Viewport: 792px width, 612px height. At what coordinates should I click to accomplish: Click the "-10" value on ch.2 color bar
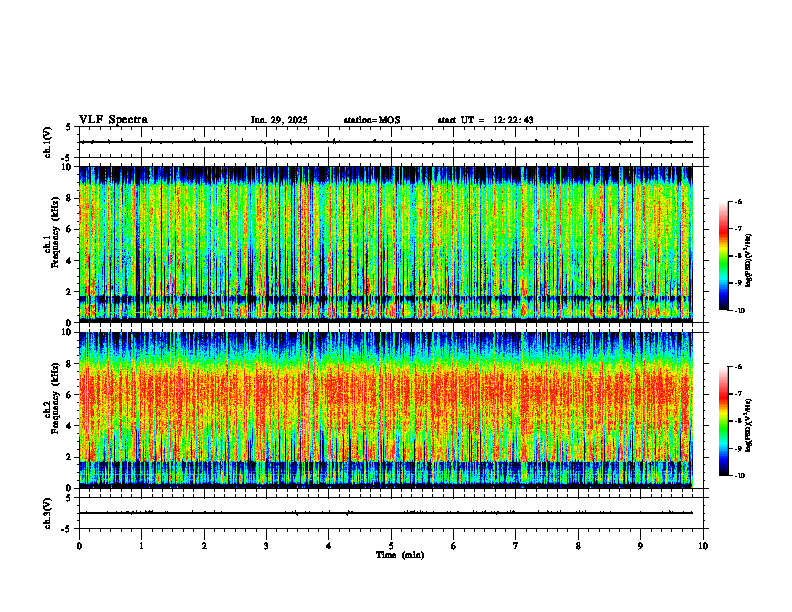pos(739,476)
